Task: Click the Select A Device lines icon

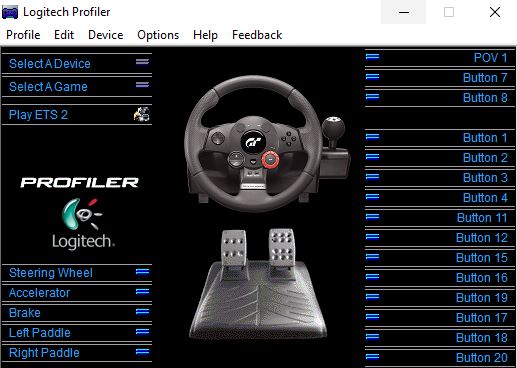Action: [142, 61]
